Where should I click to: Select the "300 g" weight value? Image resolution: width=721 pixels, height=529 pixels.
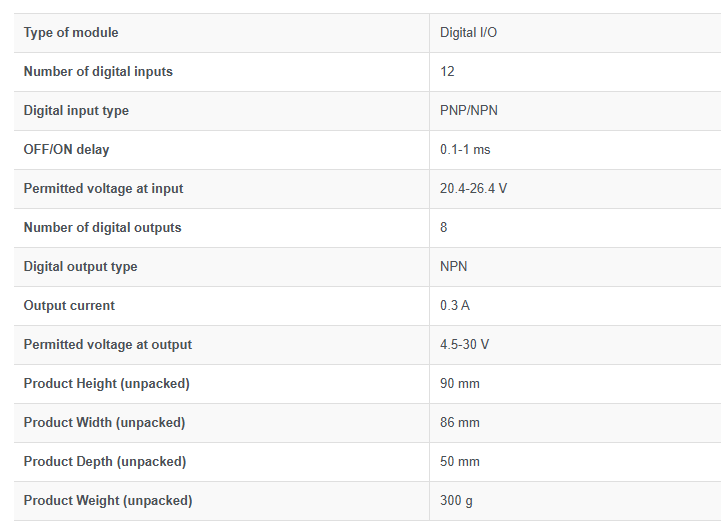coord(456,501)
